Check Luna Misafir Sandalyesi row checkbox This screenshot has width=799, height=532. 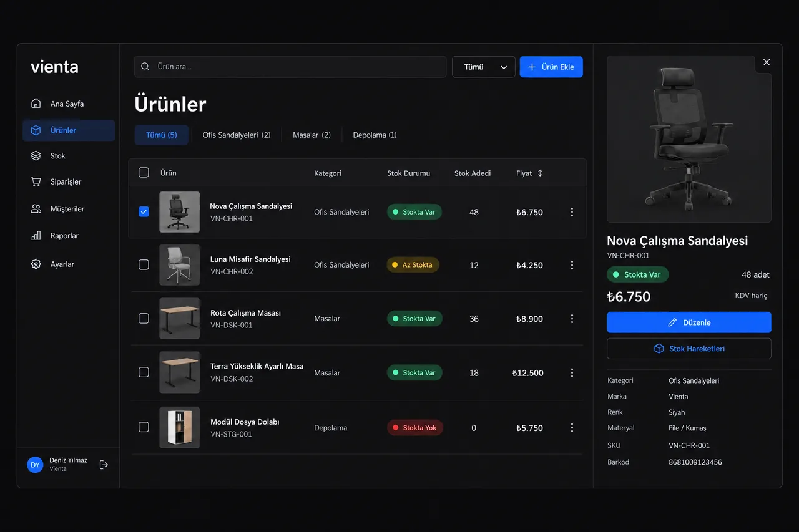tap(144, 265)
